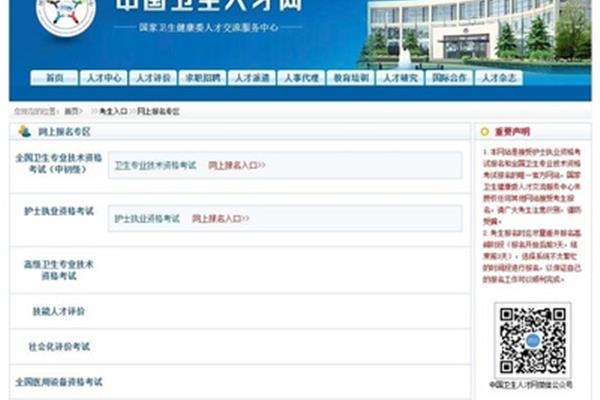Select the 技能人才评价 row label
The height and width of the screenshot is (400, 600).
(x=59, y=311)
